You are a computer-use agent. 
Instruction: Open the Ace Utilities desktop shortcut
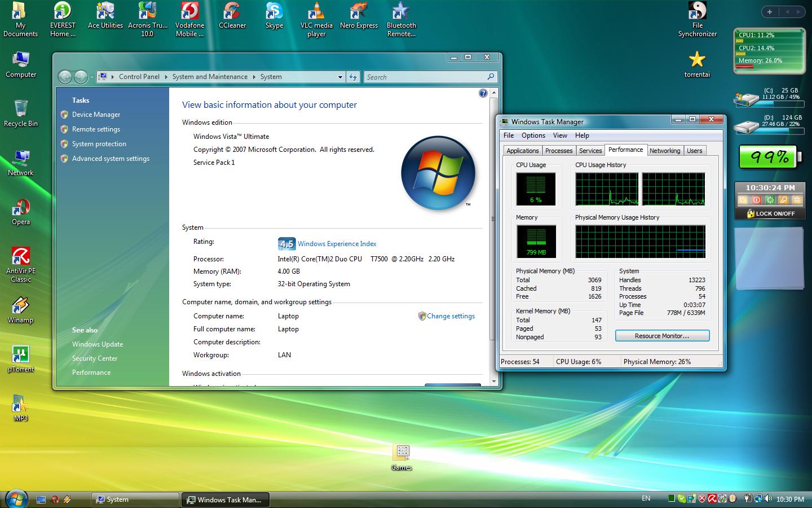coord(105,16)
